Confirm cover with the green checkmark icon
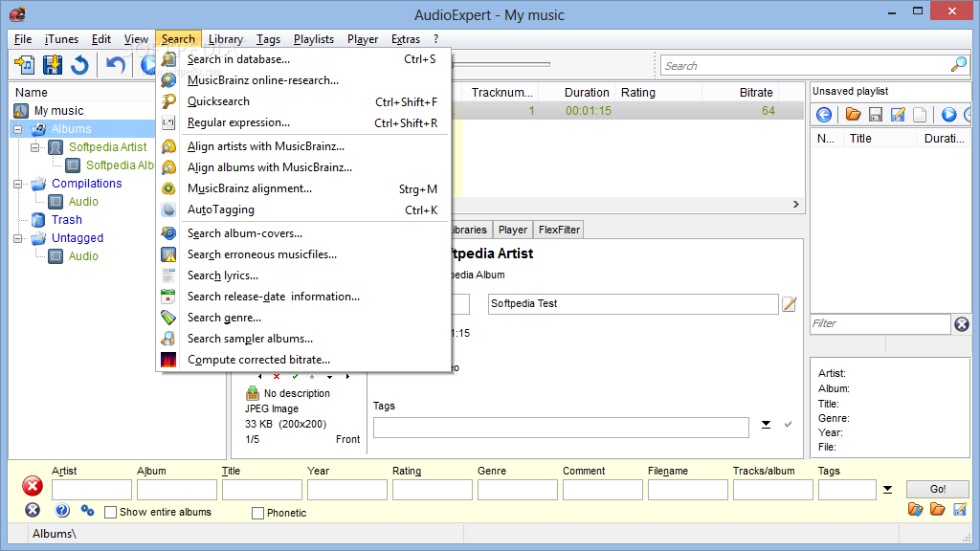Viewport: 980px width, 551px height. tap(295, 376)
